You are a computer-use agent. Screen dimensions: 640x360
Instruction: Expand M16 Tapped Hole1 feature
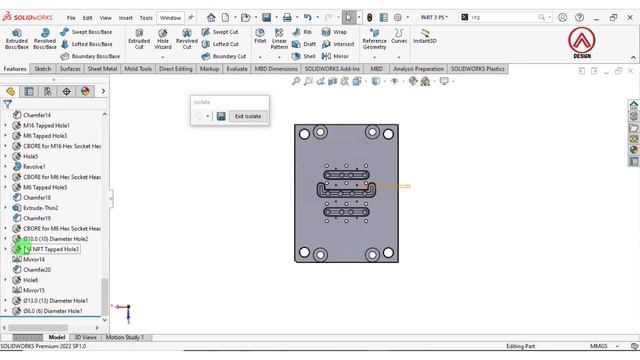(5, 125)
